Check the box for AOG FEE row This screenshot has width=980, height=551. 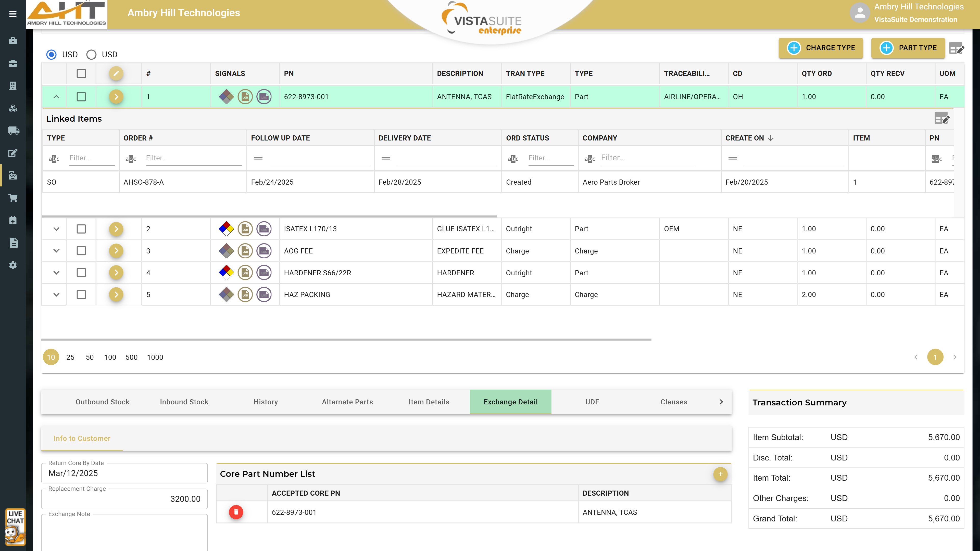tap(81, 251)
